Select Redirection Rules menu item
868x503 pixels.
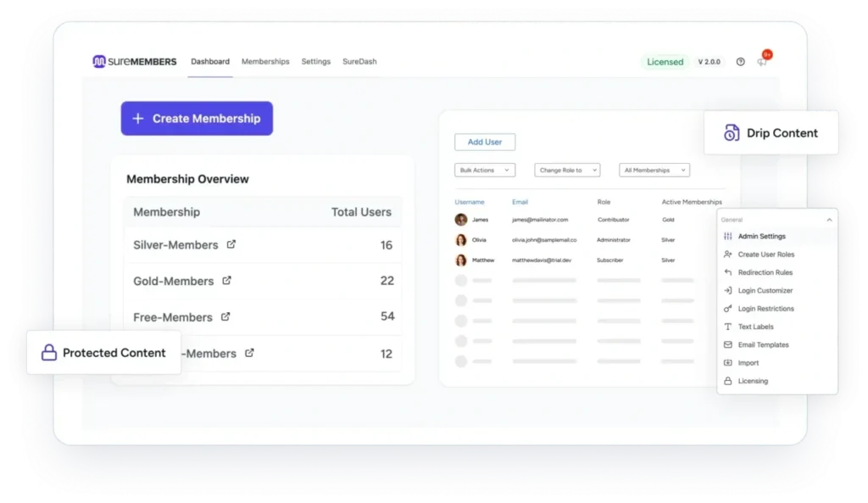tap(777, 272)
